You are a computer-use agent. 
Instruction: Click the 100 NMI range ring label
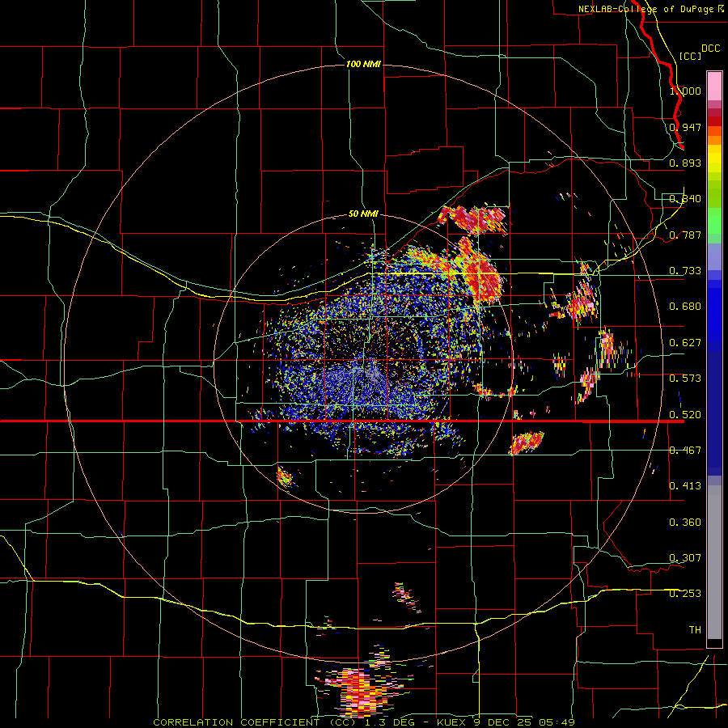[x=363, y=64]
